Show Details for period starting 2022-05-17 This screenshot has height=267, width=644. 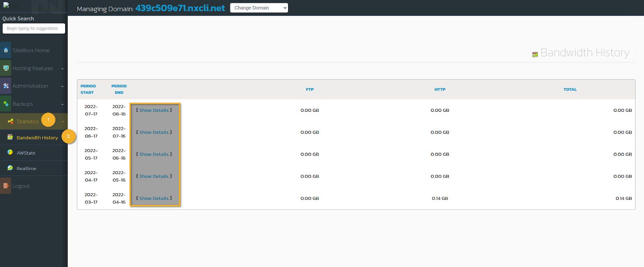(x=154, y=154)
